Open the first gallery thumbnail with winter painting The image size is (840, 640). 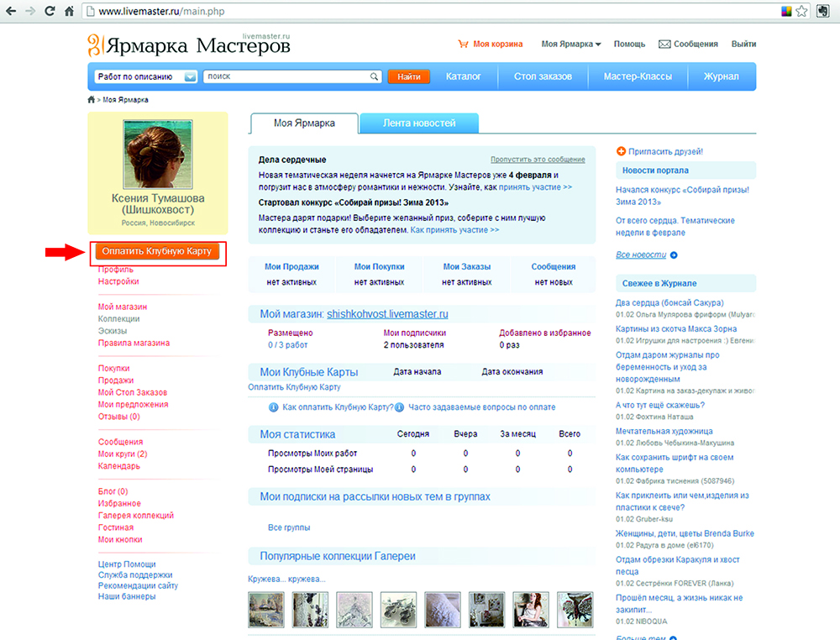click(266, 610)
